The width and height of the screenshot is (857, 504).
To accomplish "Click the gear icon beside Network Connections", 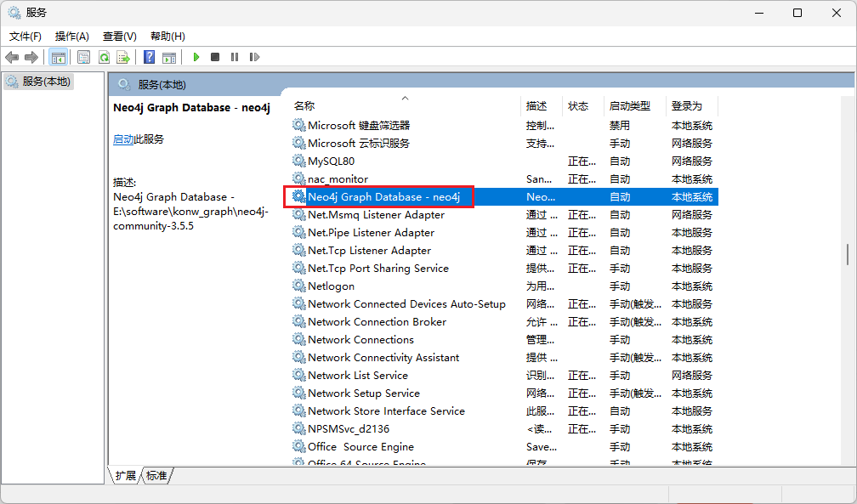I will [x=299, y=339].
